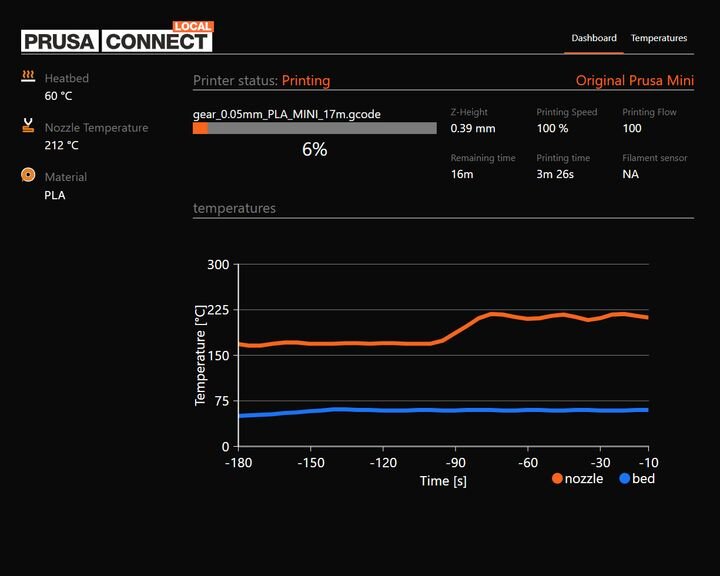Switch to the Temperatures tab

tap(659, 38)
